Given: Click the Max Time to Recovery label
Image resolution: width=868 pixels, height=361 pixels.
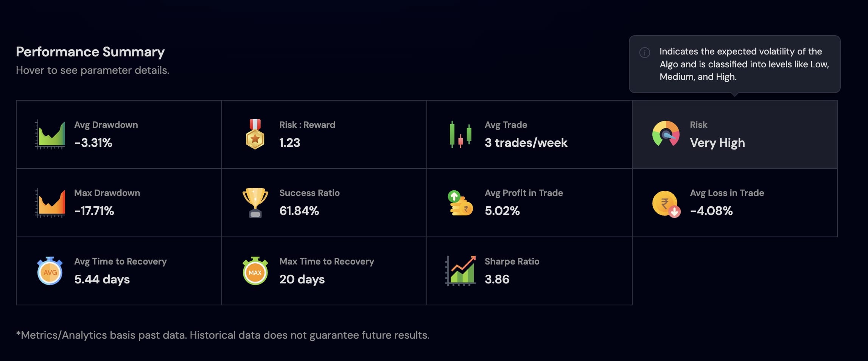Looking at the screenshot, I should pos(327,261).
